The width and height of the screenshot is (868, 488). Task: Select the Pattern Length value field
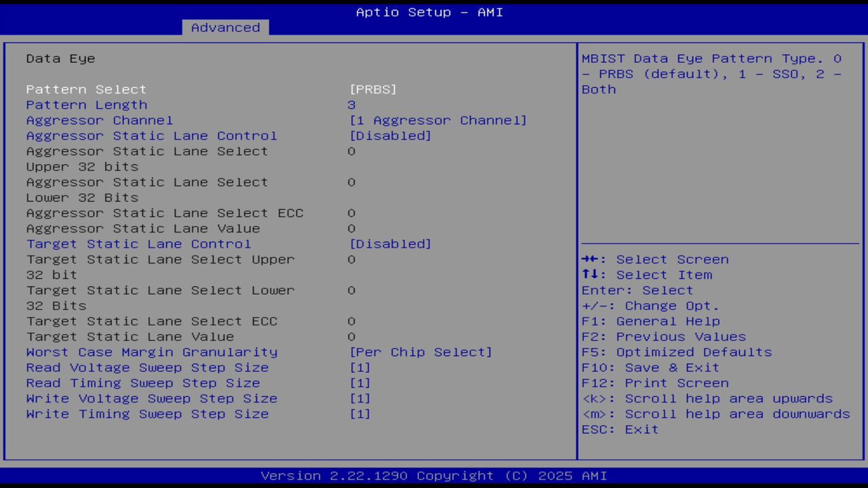352,104
